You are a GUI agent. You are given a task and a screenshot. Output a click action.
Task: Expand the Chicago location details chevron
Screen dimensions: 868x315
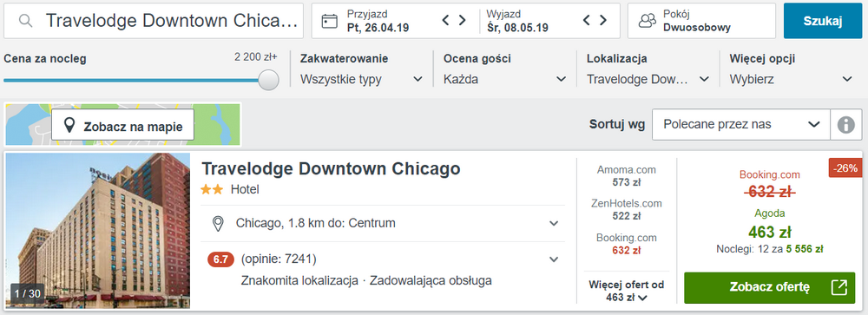554,224
